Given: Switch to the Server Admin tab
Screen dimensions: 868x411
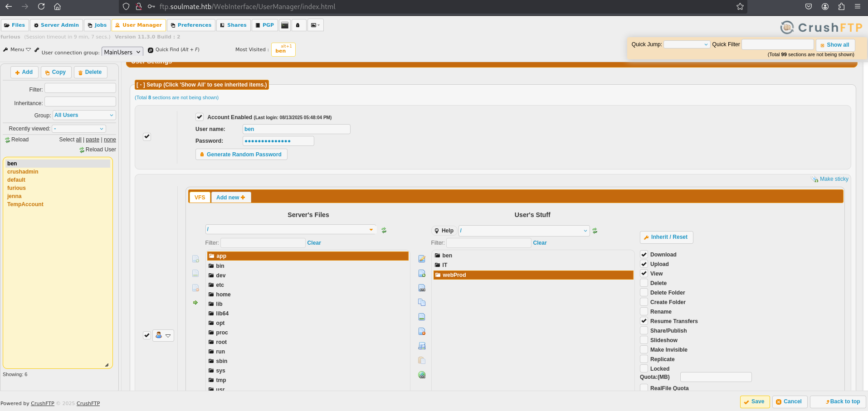Looking at the screenshot, I should [x=57, y=25].
